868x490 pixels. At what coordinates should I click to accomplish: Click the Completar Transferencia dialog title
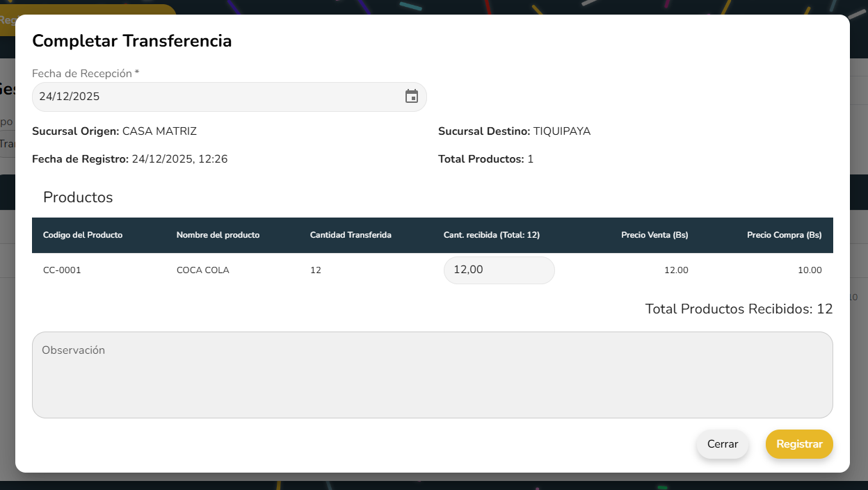[131, 41]
